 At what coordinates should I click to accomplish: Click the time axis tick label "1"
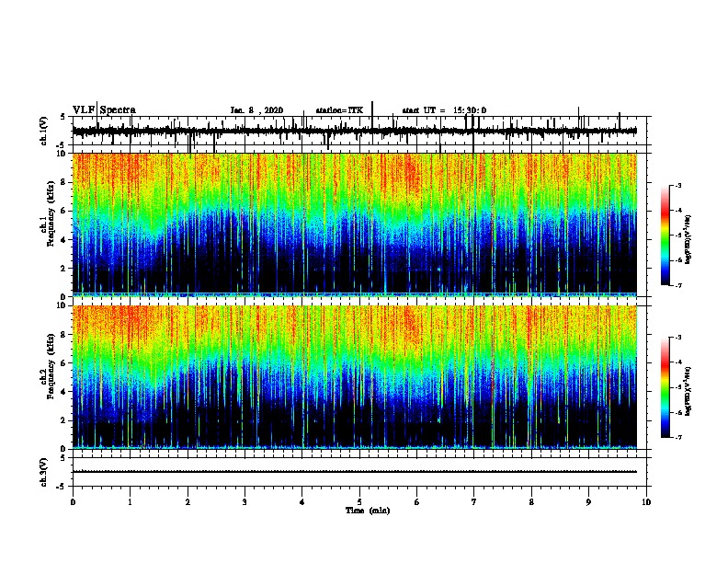tap(130, 502)
